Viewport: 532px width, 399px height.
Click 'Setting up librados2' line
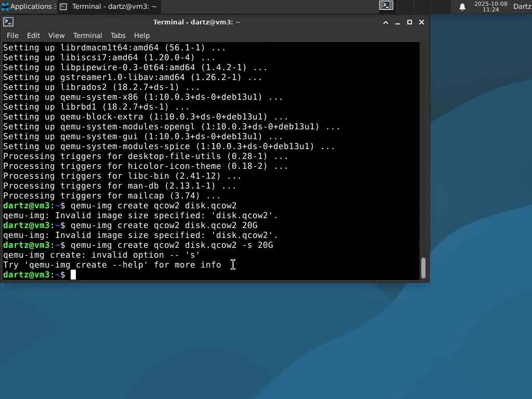(101, 87)
